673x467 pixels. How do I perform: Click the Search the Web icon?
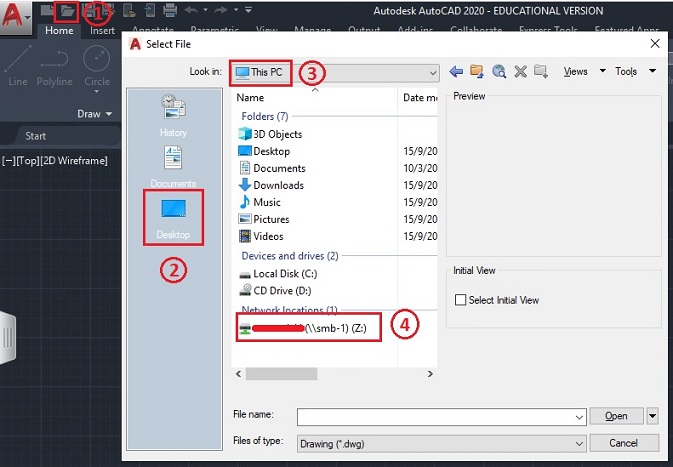click(498, 72)
